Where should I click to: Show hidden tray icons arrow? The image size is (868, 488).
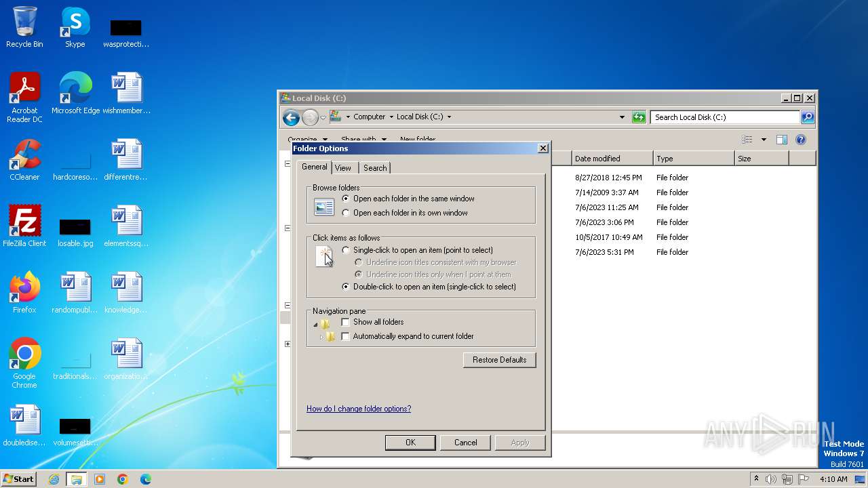coord(756,479)
